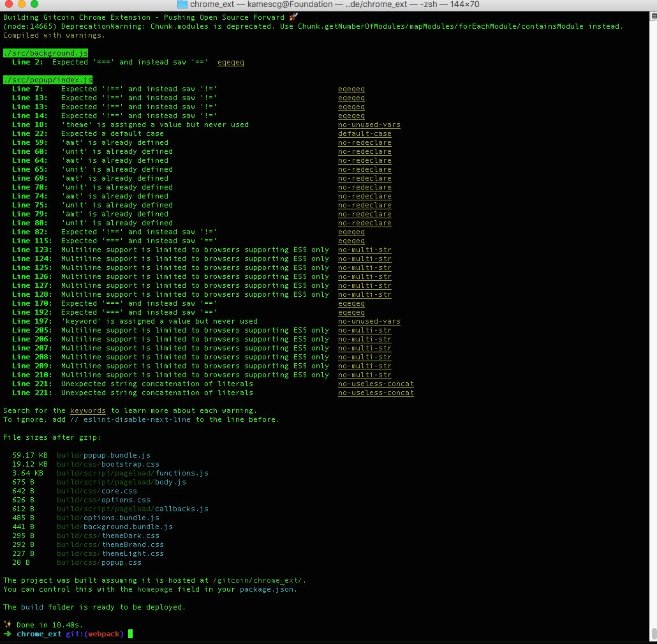
Task: Open no-unused-vars link for Line 18 'theme'
Action: (369, 124)
